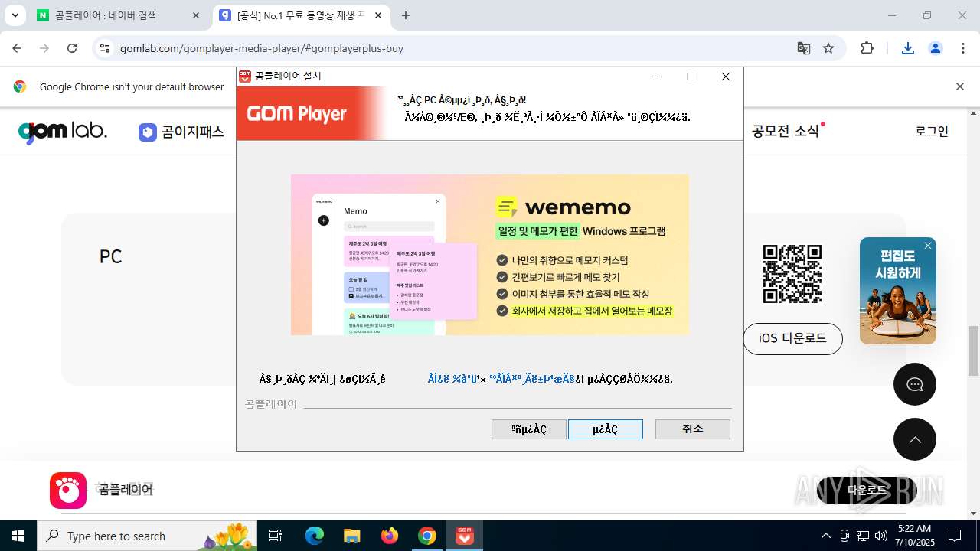Click the highlighted agree button in installer
This screenshot has height=551, width=980.
pos(606,429)
